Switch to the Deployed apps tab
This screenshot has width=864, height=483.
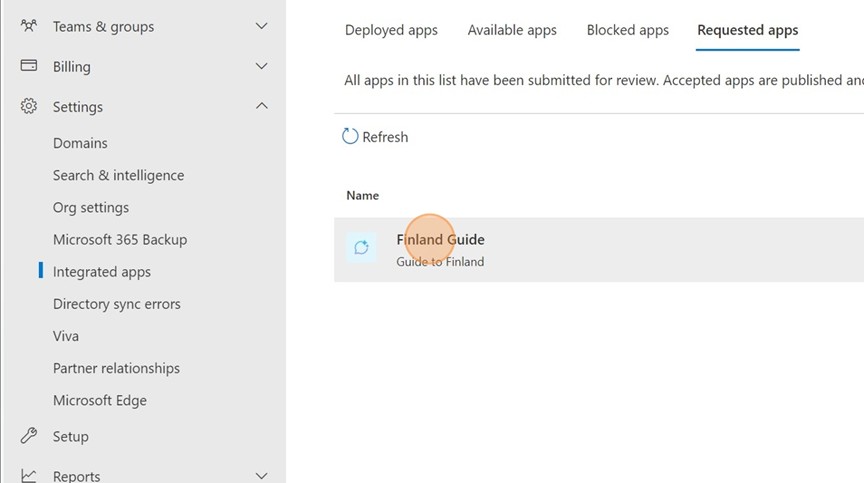click(391, 30)
